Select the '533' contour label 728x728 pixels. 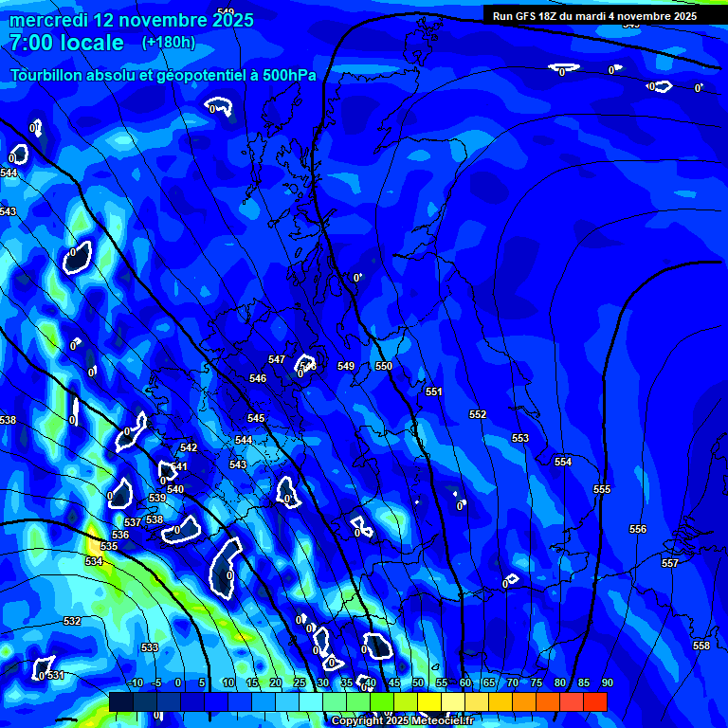pos(150,647)
